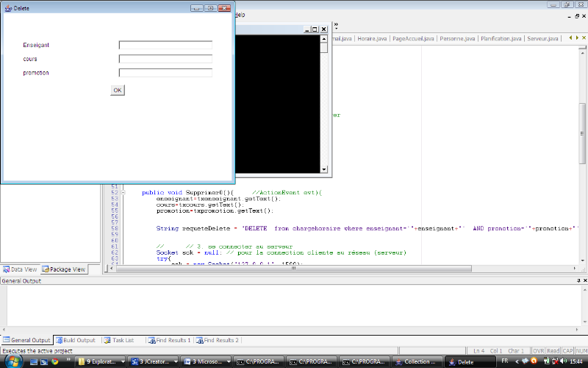
Task: Click the Windows Start button
Action: click(12, 361)
